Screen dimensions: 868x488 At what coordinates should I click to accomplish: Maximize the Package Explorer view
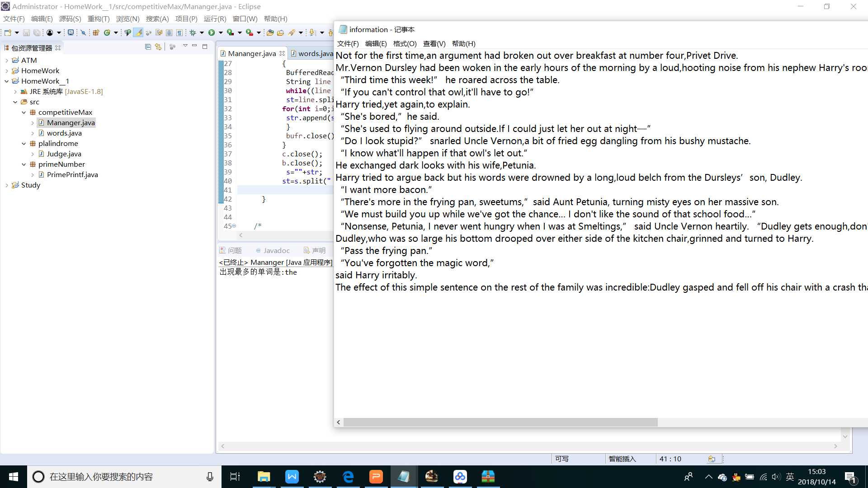tap(205, 46)
